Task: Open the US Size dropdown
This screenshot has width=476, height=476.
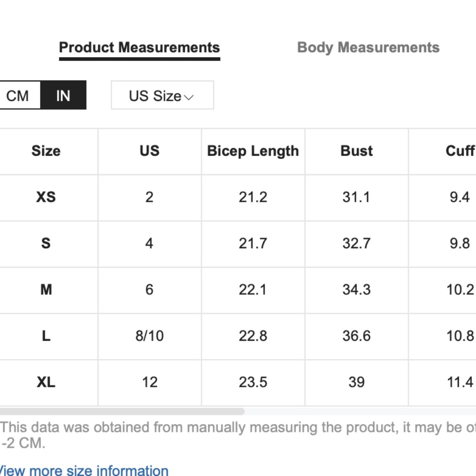Action: pyautogui.click(x=162, y=95)
